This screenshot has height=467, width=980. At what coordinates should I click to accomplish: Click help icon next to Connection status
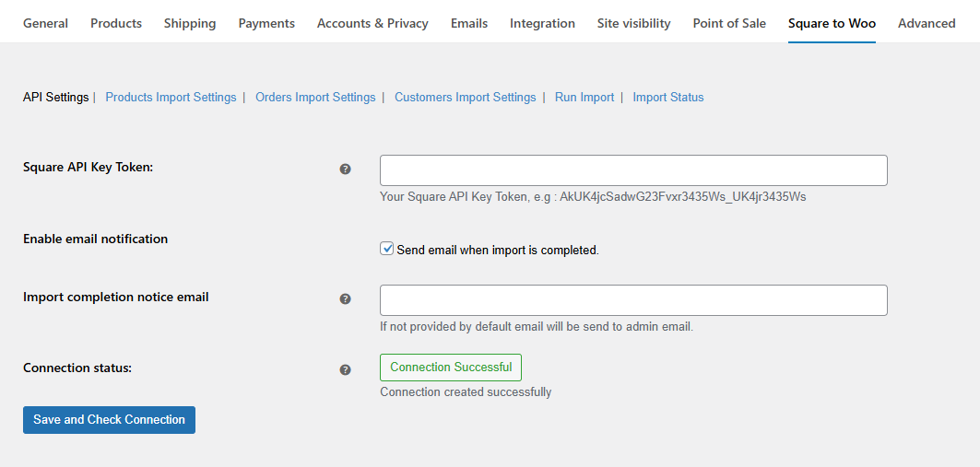coord(346,369)
